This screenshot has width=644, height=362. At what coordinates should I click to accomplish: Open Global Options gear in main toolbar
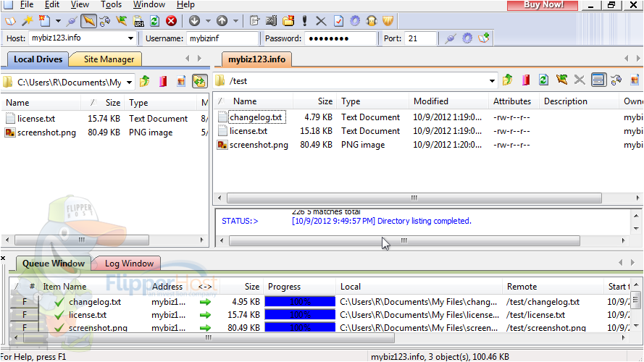tap(355, 20)
